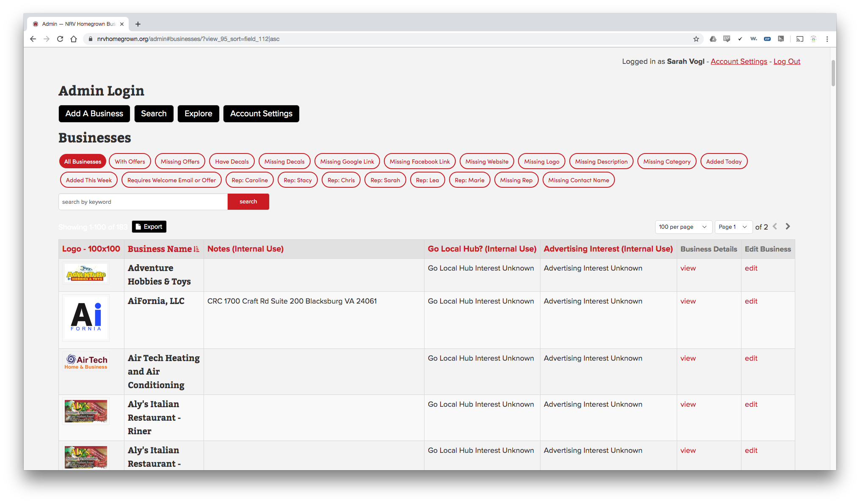Click the red search button

[248, 202]
